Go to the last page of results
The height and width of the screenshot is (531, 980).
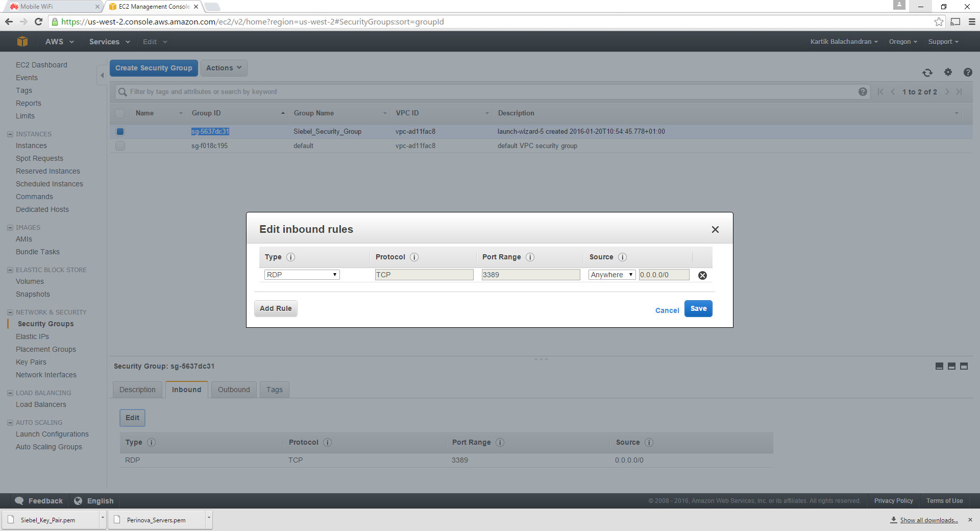click(x=959, y=92)
